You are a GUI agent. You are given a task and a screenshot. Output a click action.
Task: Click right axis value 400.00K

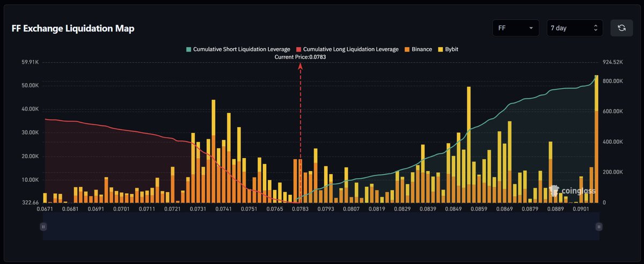[x=613, y=142]
